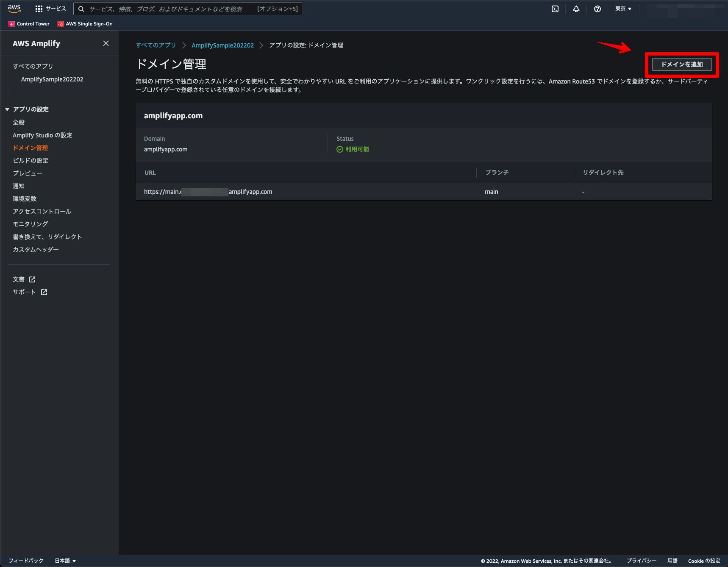The height and width of the screenshot is (567, 728).
Task: Open the help question mark menu
Action: click(x=597, y=9)
